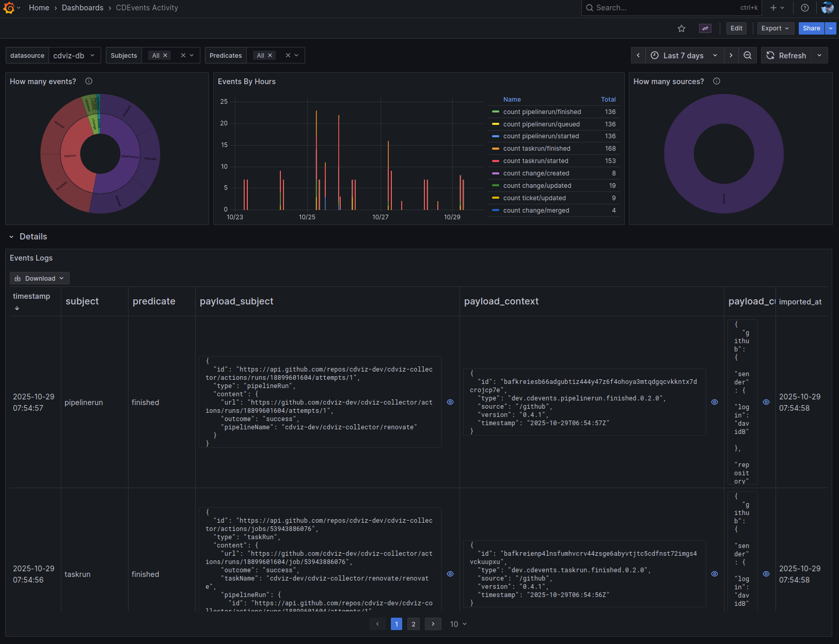Click the purple dashboard switch icon
This screenshot has height=644, width=839.
(705, 28)
